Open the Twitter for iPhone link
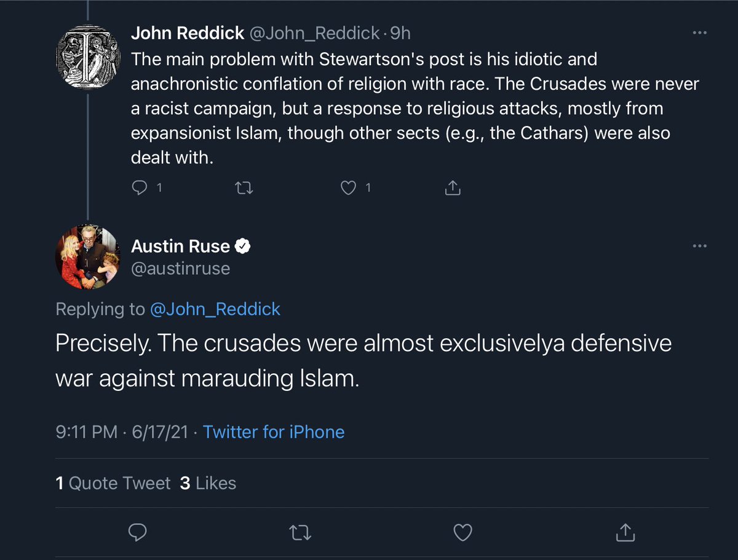This screenshot has width=738, height=560. click(x=274, y=432)
